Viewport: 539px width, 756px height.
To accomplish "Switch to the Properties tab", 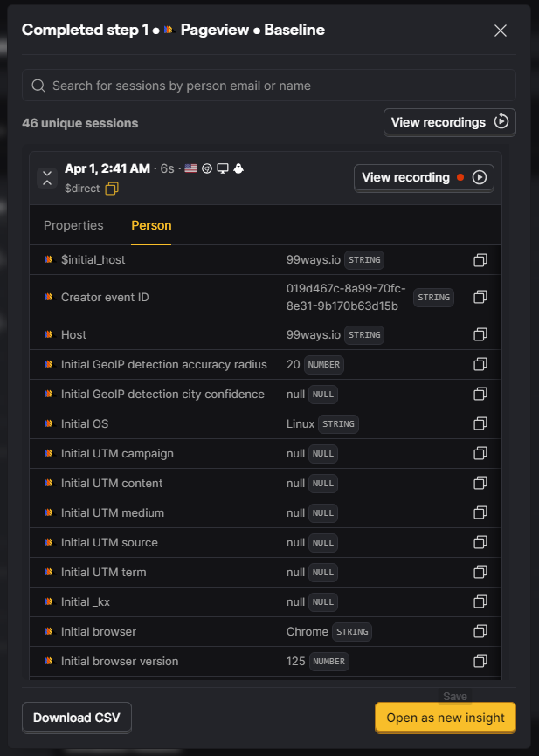I will 73,225.
